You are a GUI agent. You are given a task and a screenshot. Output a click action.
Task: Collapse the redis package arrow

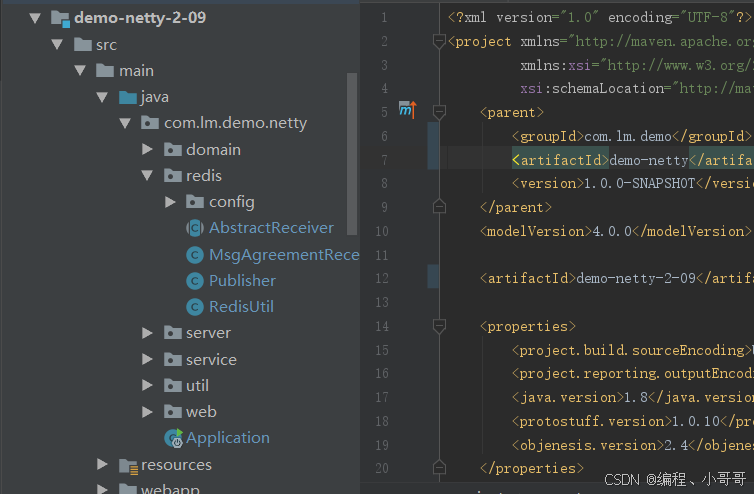pos(147,176)
